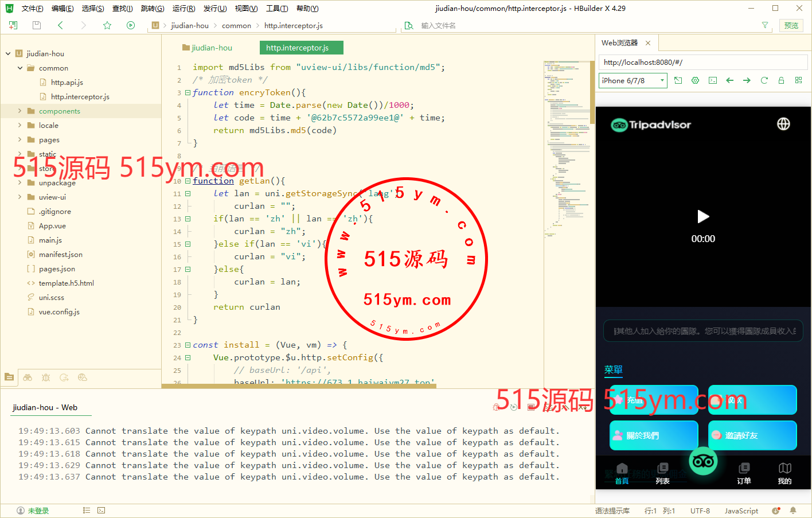Open the search binoculars panel icon
The image size is (812, 518).
[x=28, y=377]
